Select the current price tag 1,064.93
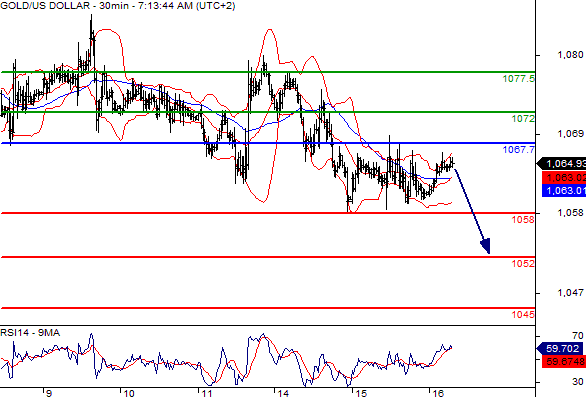The width and height of the screenshot is (586, 397). point(561,164)
